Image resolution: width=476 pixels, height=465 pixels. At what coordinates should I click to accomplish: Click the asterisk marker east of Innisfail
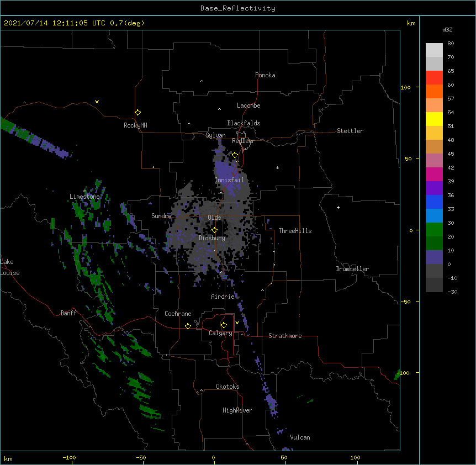click(277, 167)
